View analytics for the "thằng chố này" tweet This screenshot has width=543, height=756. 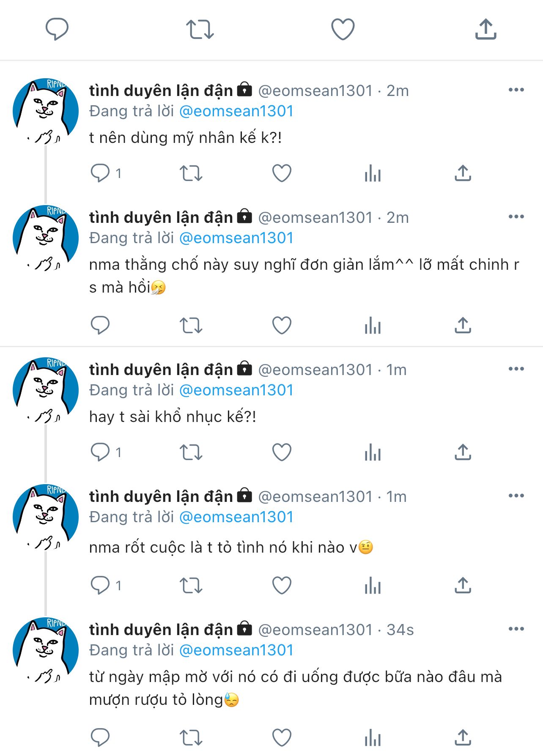click(x=373, y=325)
